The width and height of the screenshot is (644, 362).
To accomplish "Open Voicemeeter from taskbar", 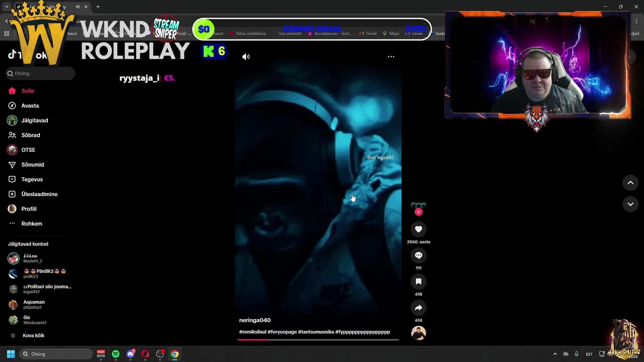I will click(x=101, y=354).
